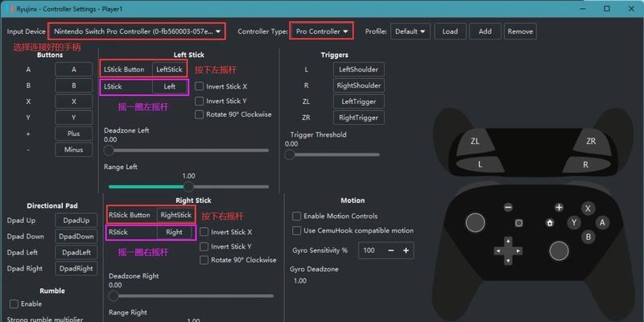This screenshot has width=644, height=322.
Task: Click the X face button on controller image
Action: point(588,208)
